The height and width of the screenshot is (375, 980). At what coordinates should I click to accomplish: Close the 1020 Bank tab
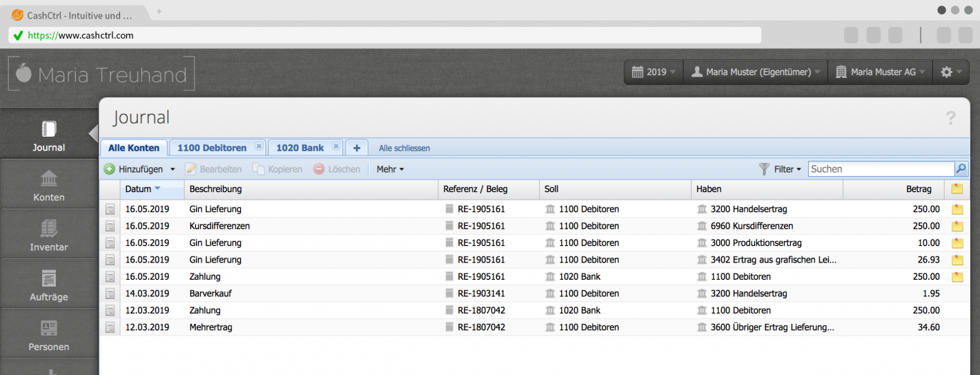point(335,146)
